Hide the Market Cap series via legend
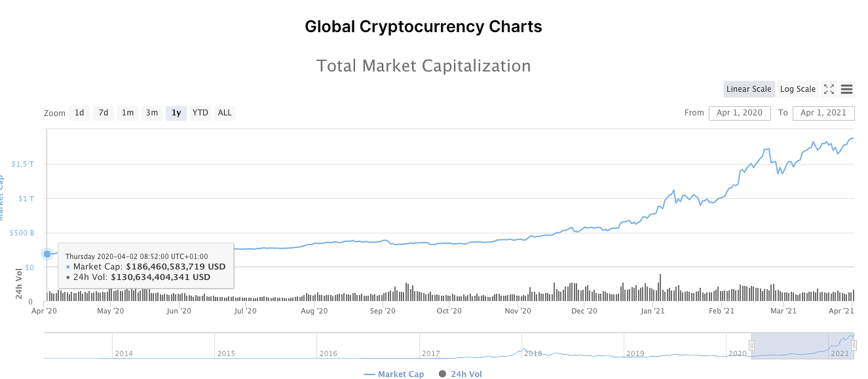The width and height of the screenshot is (868, 379). pyautogui.click(x=393, y=374)
